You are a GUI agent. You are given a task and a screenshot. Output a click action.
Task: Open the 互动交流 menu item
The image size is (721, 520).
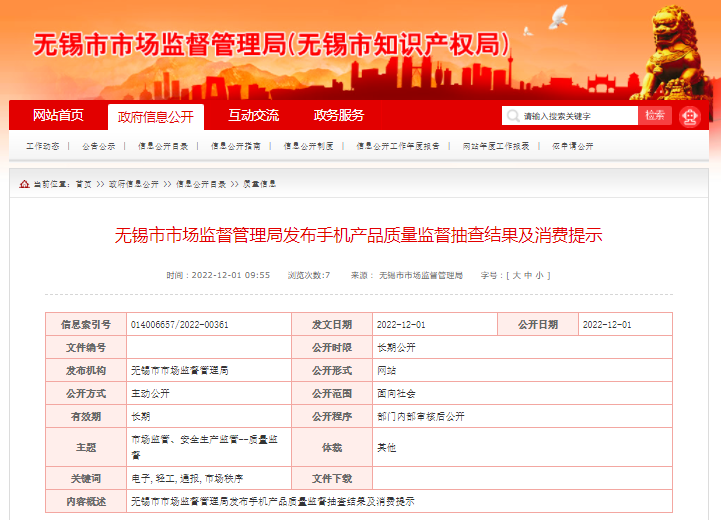(x=253, y=115)
